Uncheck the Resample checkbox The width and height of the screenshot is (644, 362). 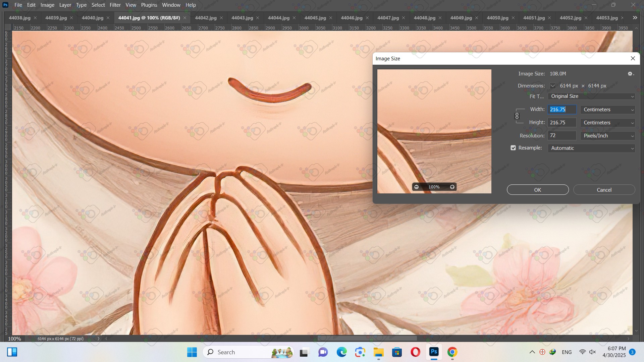(513, 148)
